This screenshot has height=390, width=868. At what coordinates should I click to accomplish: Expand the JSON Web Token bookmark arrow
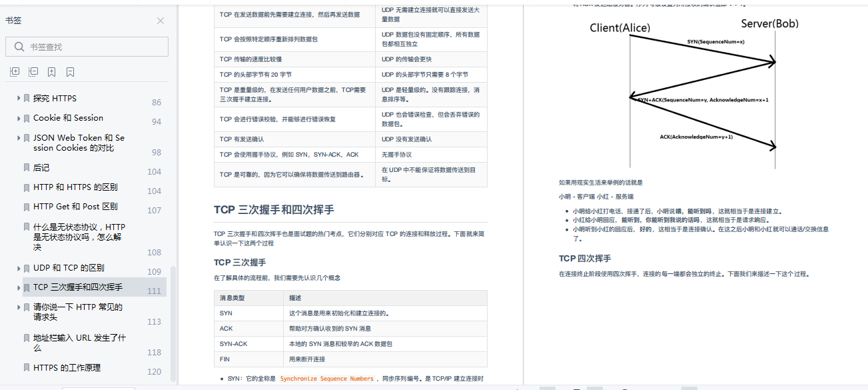[x=19, y=137]
